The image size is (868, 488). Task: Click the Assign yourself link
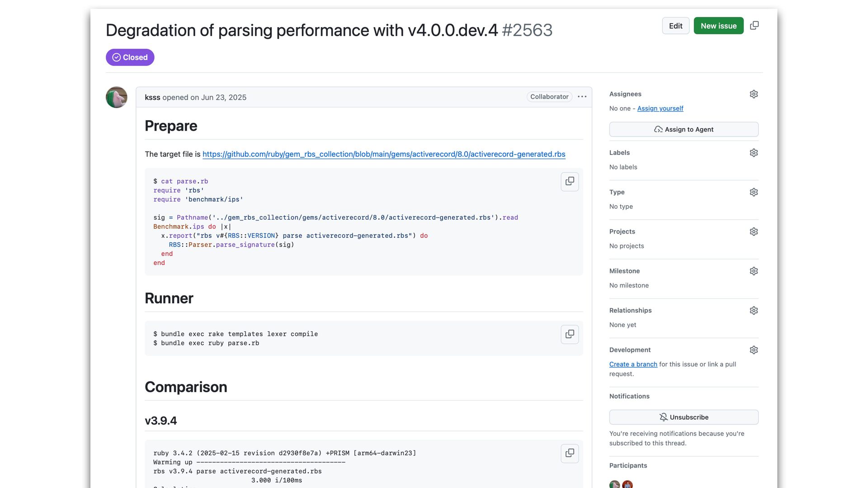point(660,108)
